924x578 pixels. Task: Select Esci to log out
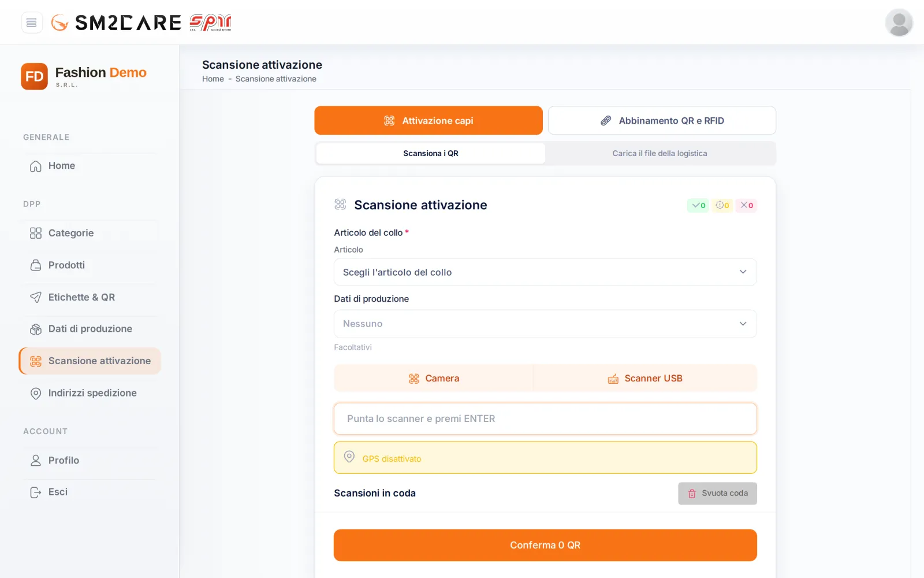90,492
